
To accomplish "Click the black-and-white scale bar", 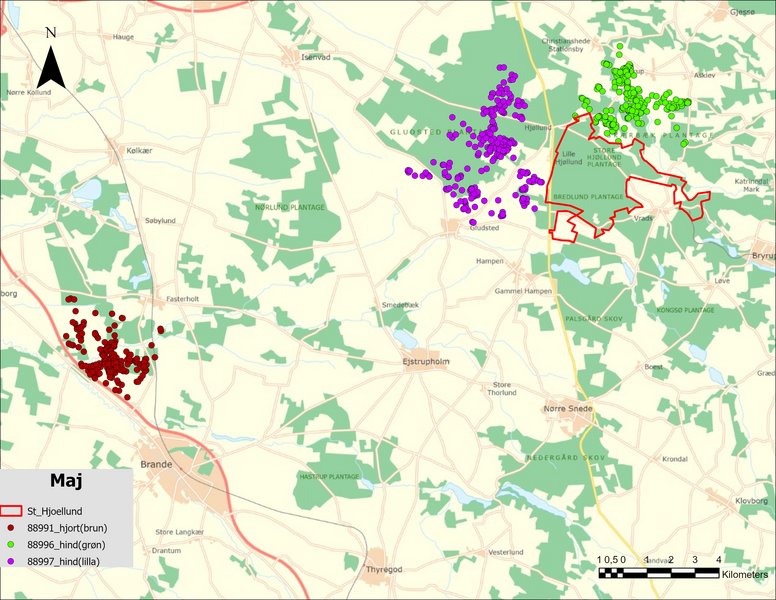I will 658,573.
